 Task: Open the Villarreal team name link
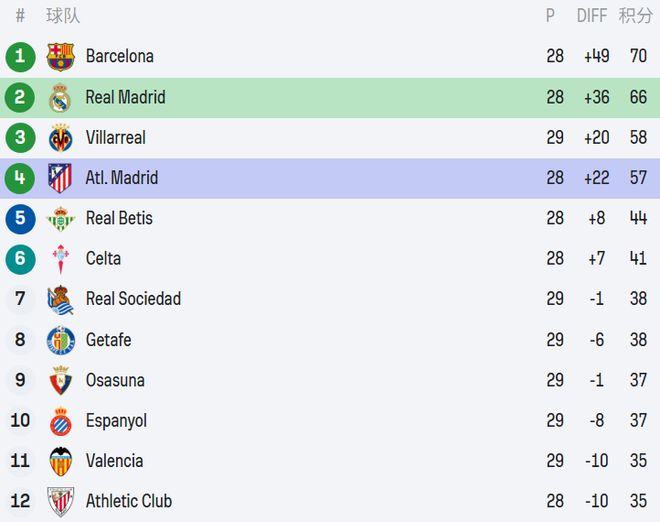pos(115,138)
